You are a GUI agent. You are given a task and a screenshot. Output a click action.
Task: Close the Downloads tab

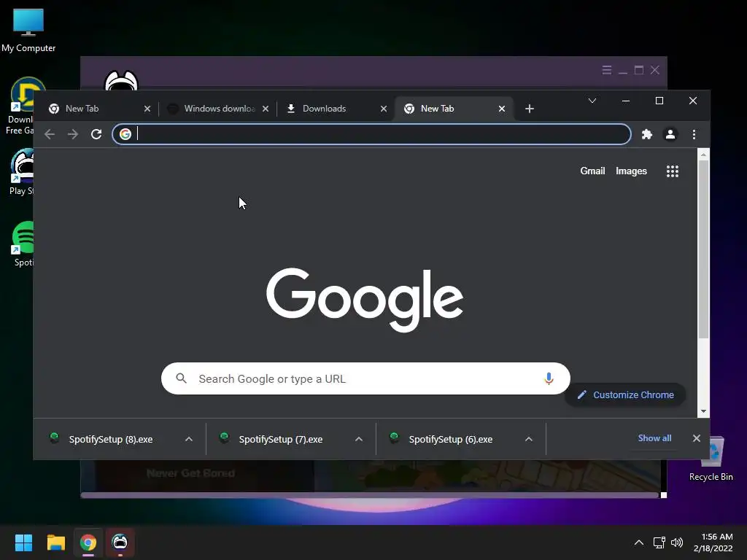(384, 109)
